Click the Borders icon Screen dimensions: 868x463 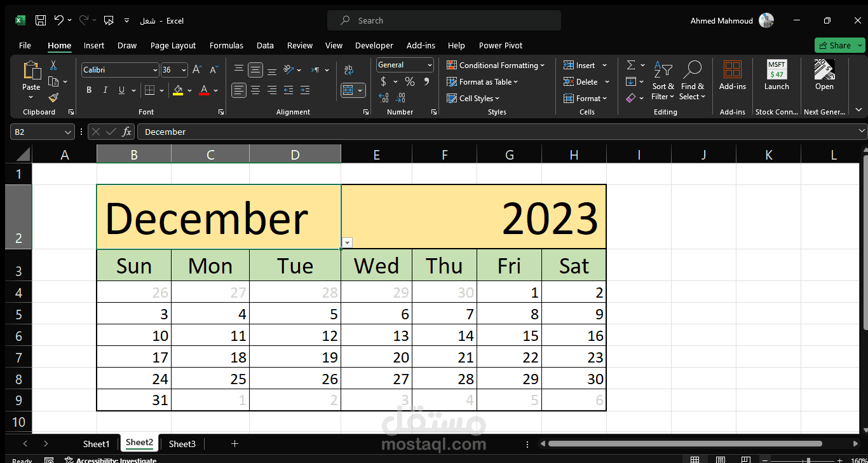point(149,90)
